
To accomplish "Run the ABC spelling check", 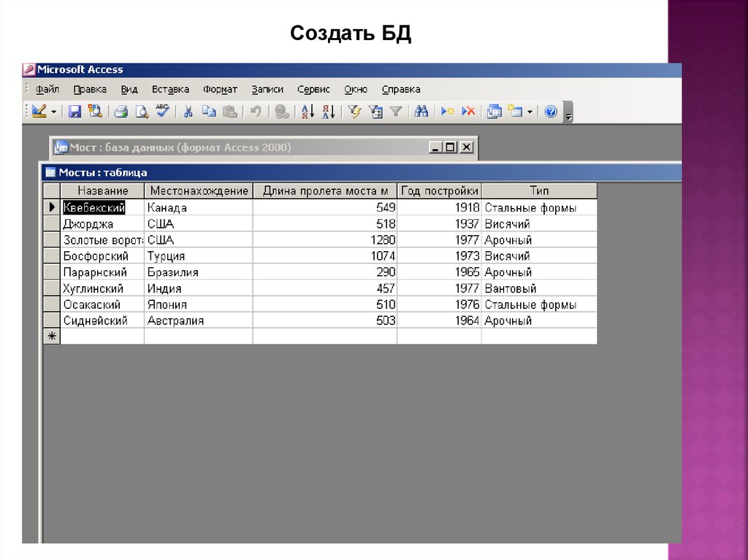I will 163,112.
